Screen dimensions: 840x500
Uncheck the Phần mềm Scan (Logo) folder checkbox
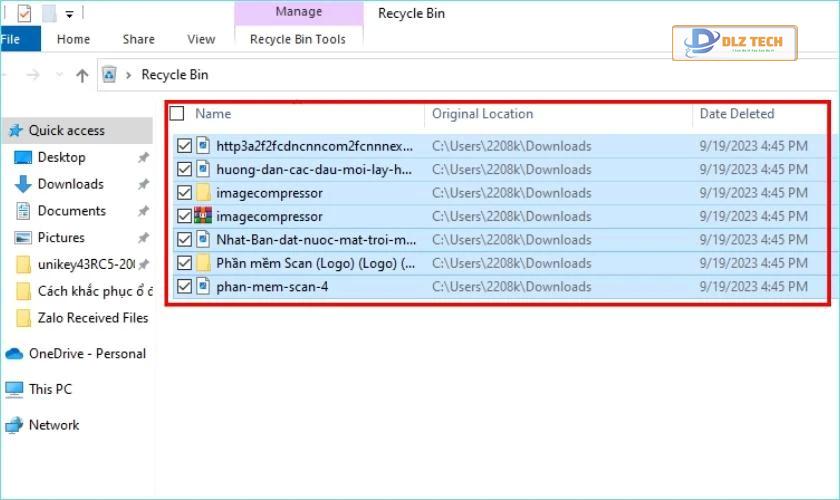tap(184, 263)
